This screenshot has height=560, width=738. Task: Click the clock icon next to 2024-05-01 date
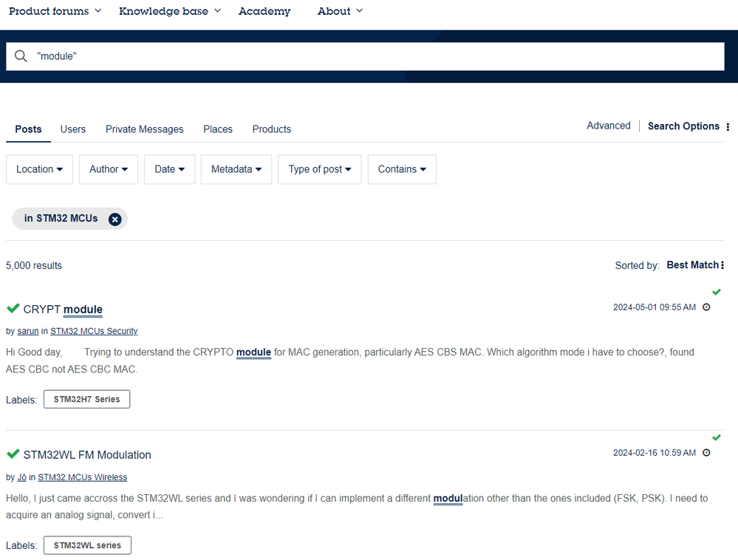pos(706,307)
